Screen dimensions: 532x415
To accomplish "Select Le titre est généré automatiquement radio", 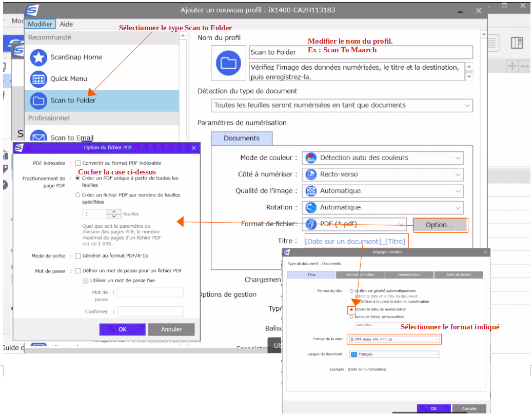I will (x=351, y=291).
